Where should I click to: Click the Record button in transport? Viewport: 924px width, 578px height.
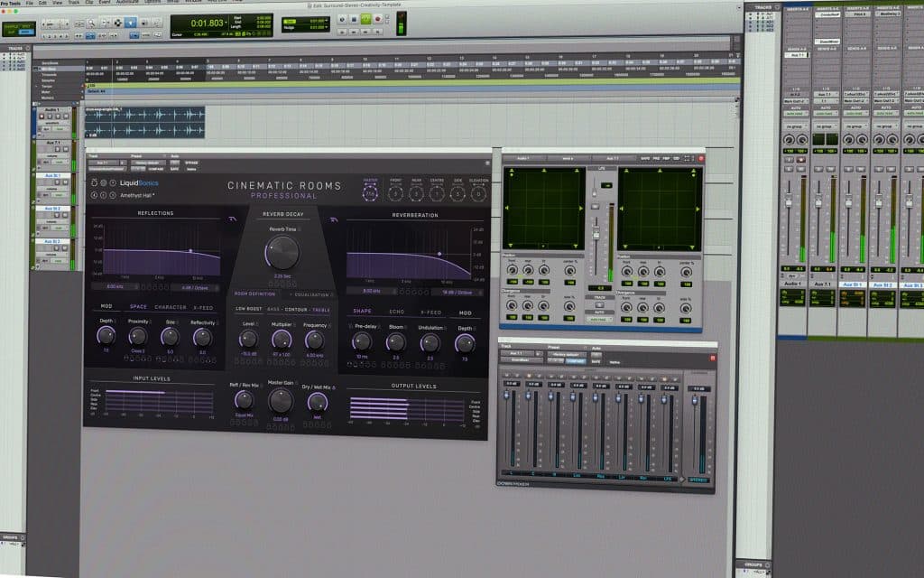378,20
